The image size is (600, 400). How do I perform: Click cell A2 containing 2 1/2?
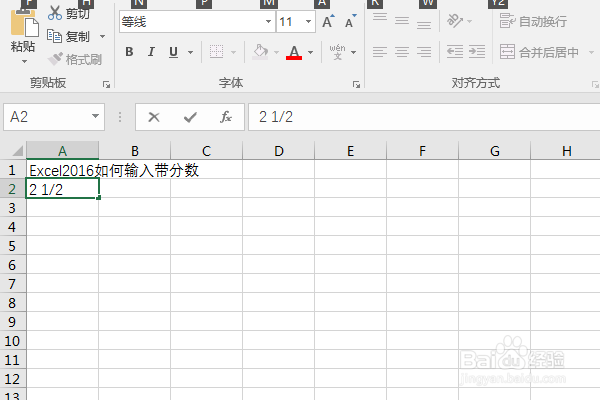point(62,189)
